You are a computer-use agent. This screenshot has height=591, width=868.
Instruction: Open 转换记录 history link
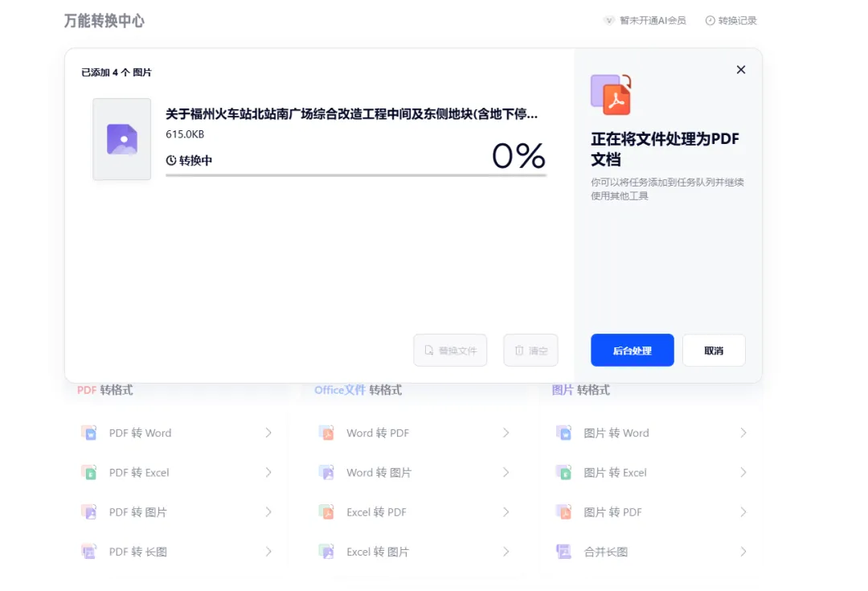pos(731,20)
